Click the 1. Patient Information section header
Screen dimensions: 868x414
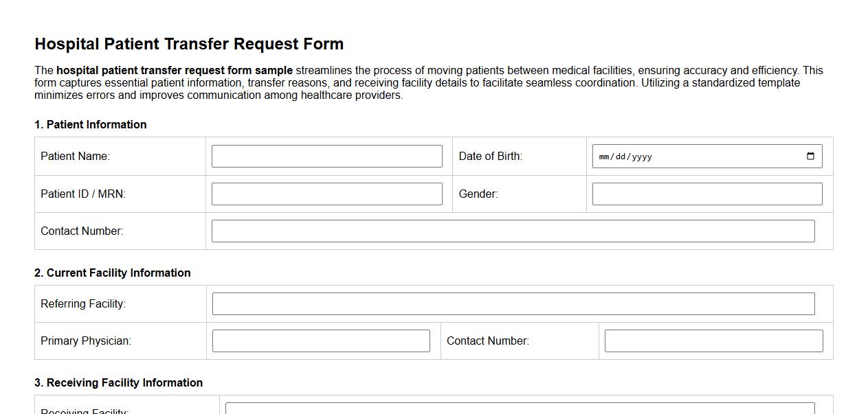[x=91, y=124]
